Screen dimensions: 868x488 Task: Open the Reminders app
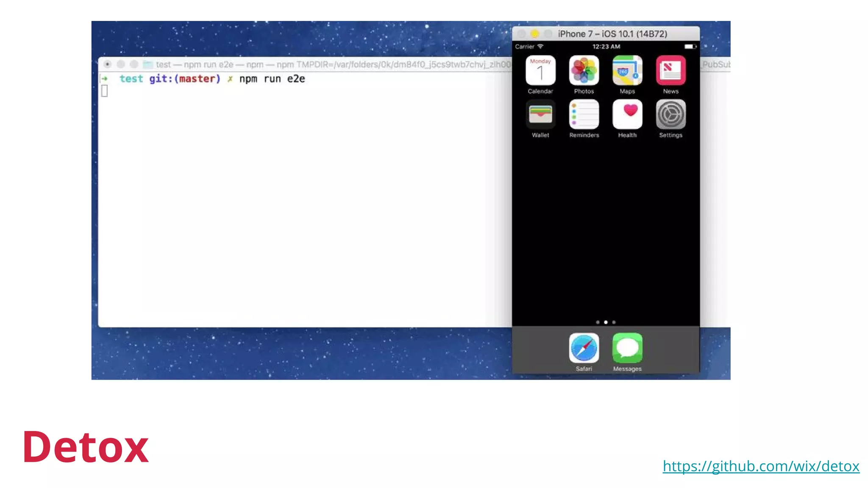point(584,114)
